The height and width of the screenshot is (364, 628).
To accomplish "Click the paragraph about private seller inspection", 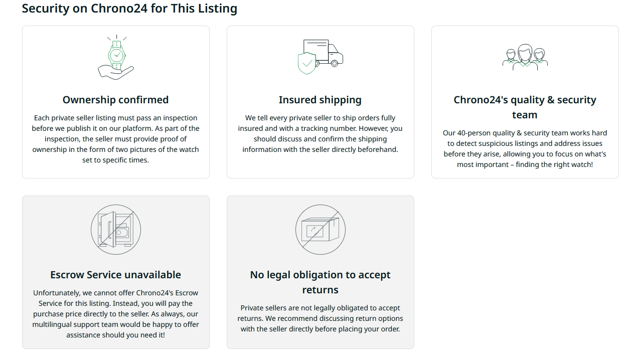I will tap(116, 139).
